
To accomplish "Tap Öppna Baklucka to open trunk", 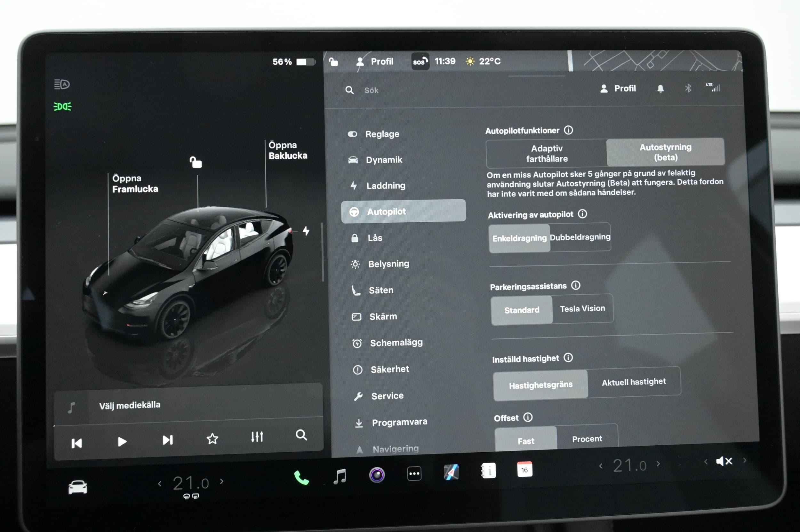I will 288,150.
